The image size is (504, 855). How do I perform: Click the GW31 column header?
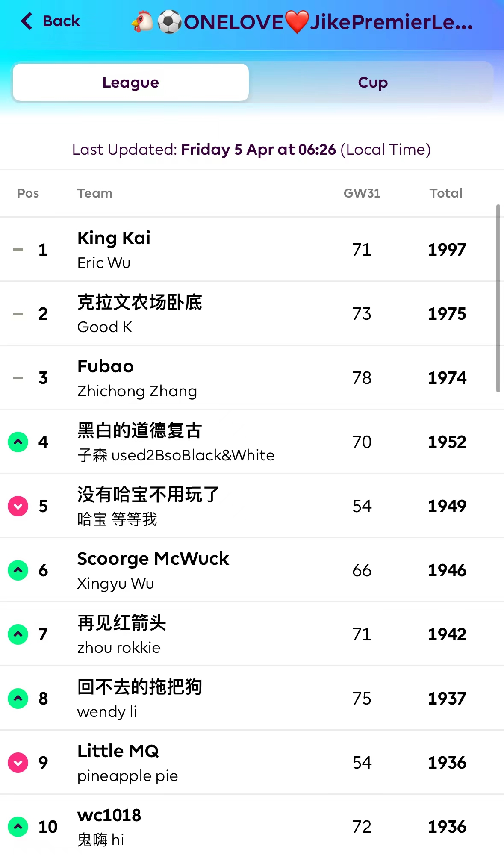coord(362,193)
